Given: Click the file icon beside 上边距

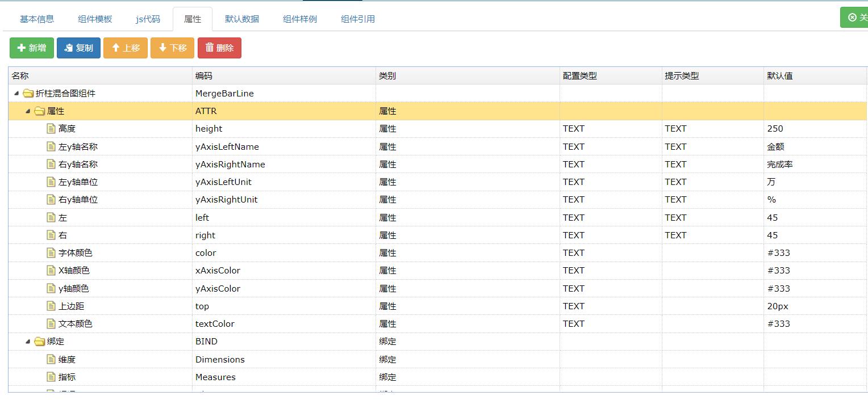Looking at the screenshot, I should 51,306.
